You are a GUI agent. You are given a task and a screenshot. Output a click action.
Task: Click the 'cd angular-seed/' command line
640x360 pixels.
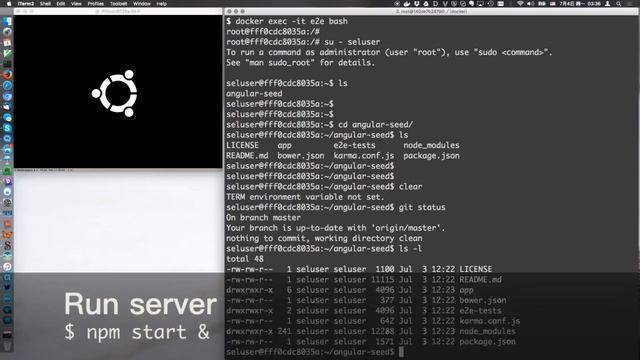320,125
